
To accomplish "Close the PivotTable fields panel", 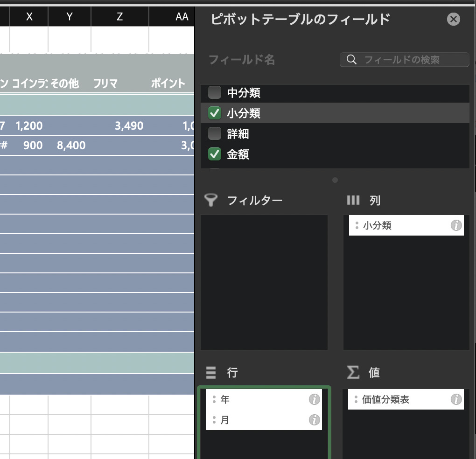I will (453, 19).
